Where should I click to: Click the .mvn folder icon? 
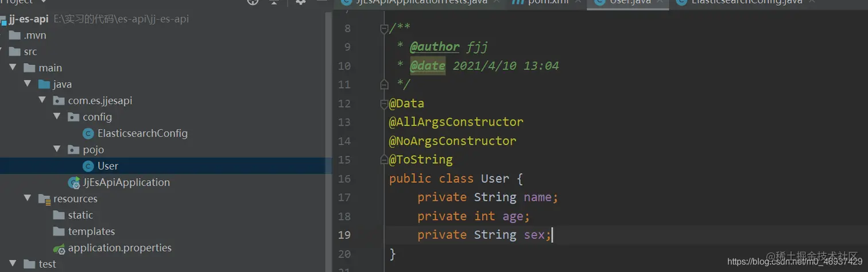click(x=15, y=36)
